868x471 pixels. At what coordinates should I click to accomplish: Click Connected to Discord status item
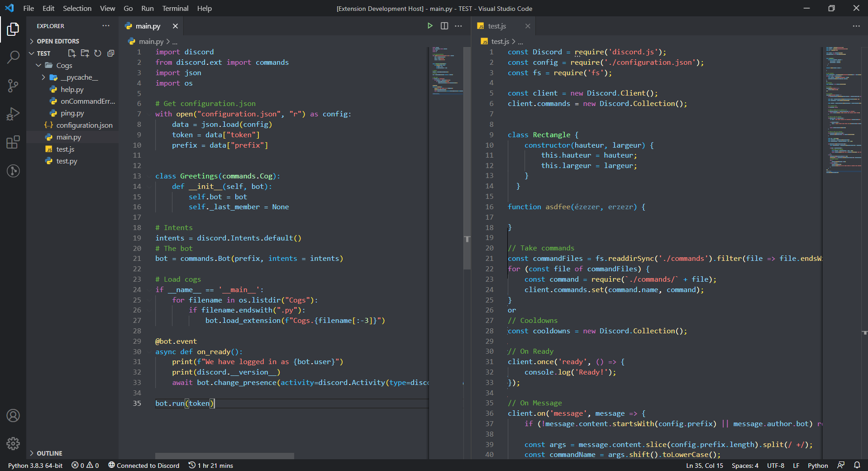pyautogui.click(x=144, y=466)
